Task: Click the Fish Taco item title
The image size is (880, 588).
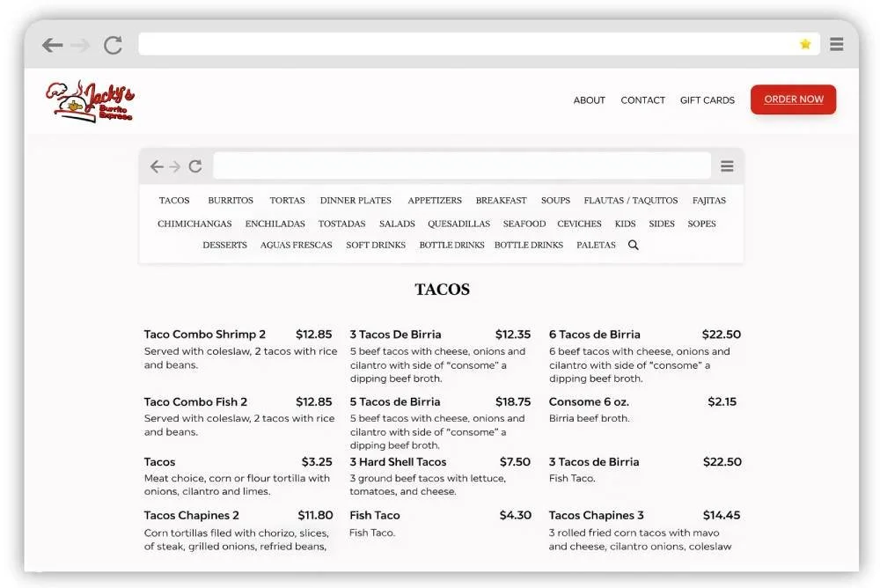Action: point(374,515)
